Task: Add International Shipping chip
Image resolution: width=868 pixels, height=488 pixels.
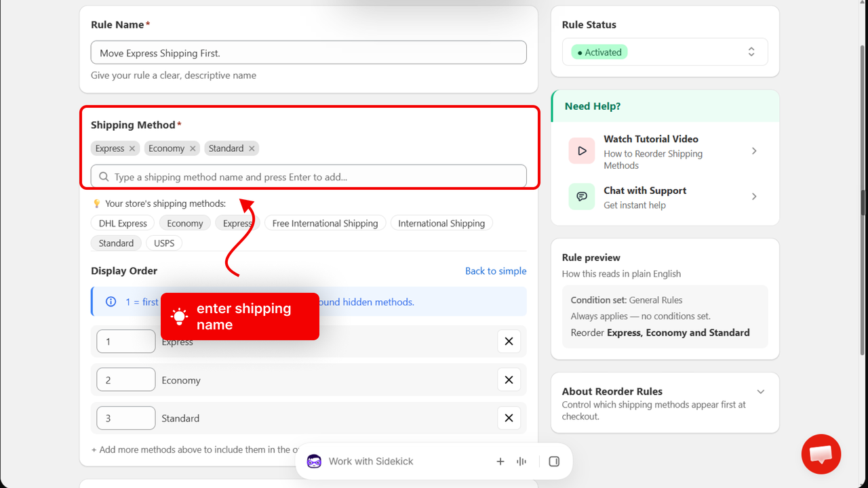Action: [x=441, y=223]
